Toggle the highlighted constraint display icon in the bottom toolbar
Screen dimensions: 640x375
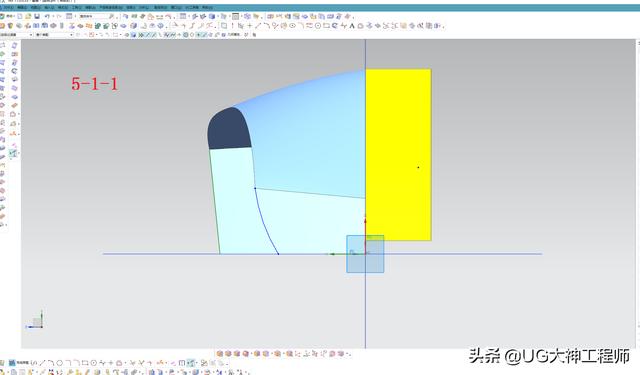(191, 362)
